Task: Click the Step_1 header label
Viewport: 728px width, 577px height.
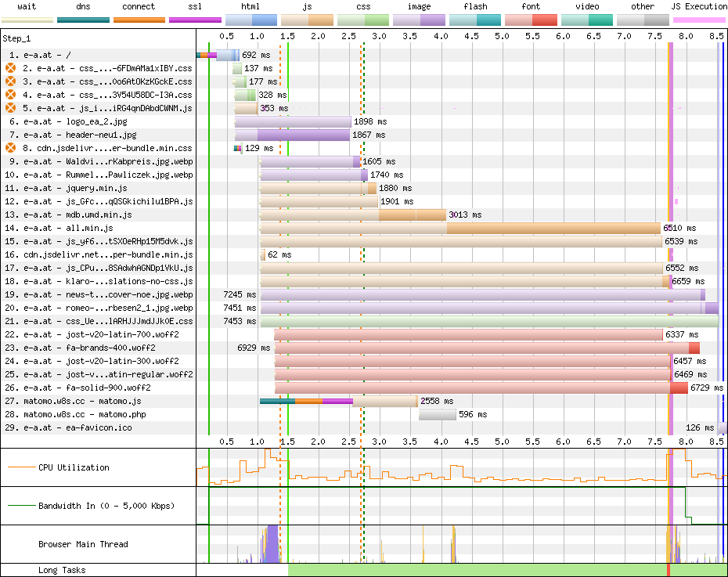Action: 16,38
